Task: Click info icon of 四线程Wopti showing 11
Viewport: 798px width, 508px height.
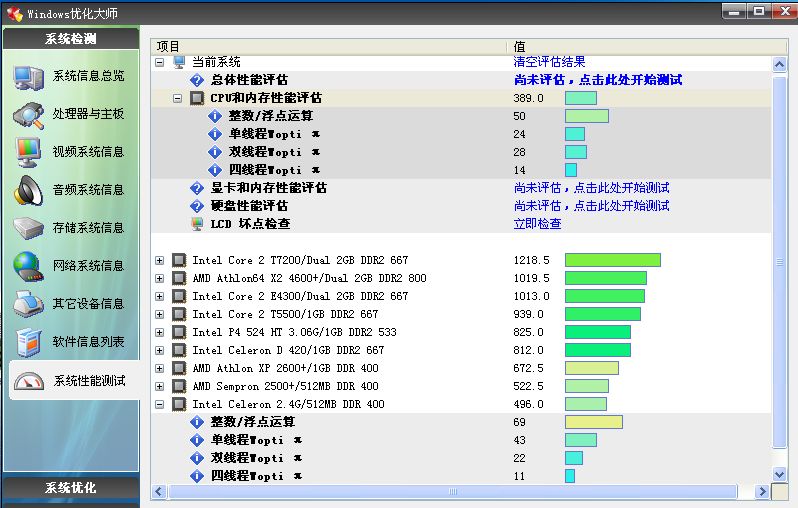Action: point(197,476)
